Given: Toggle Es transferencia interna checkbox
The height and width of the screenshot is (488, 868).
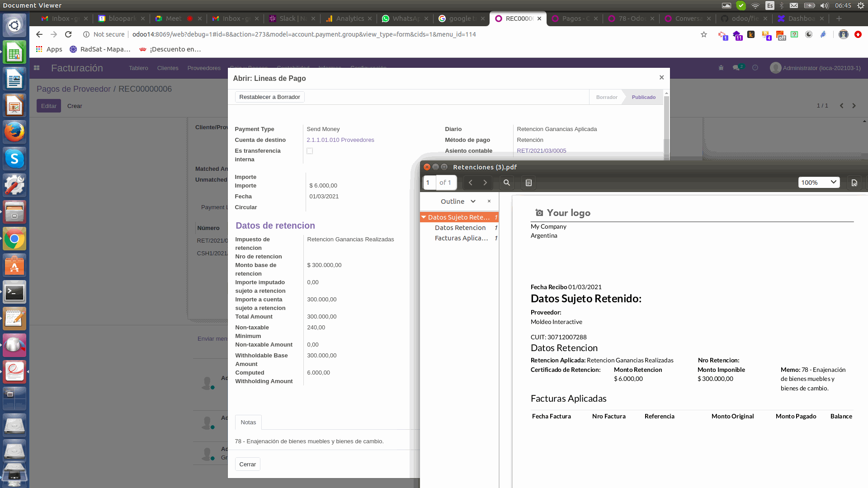Looking at the screenshot, I should (x=310, y=151).
